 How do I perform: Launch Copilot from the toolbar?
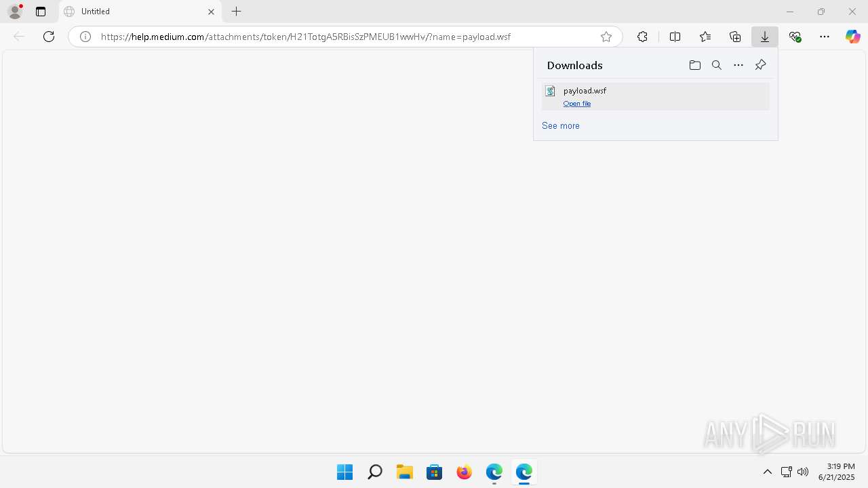852,37
